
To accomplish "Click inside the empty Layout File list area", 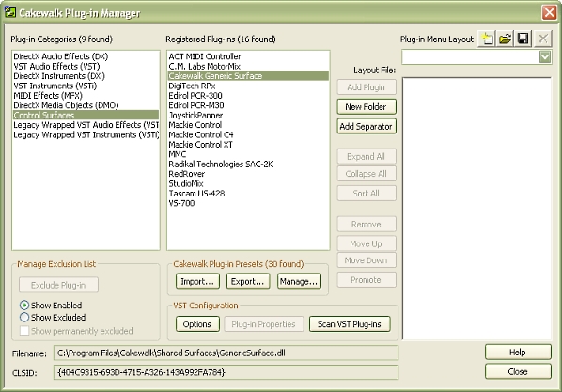I will [476, 208].
